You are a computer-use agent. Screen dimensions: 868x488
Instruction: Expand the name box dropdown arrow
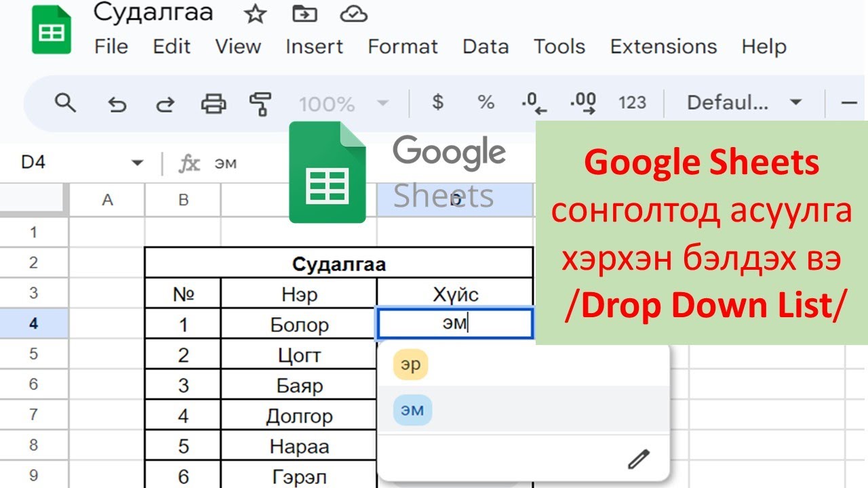point(138,163)
